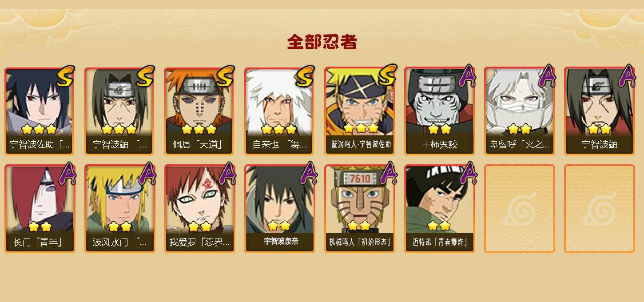This screenshot has width=644, height=302.
Task: Select the 卑留呼 masked ninja card
Action: click(x=519, y=111)
